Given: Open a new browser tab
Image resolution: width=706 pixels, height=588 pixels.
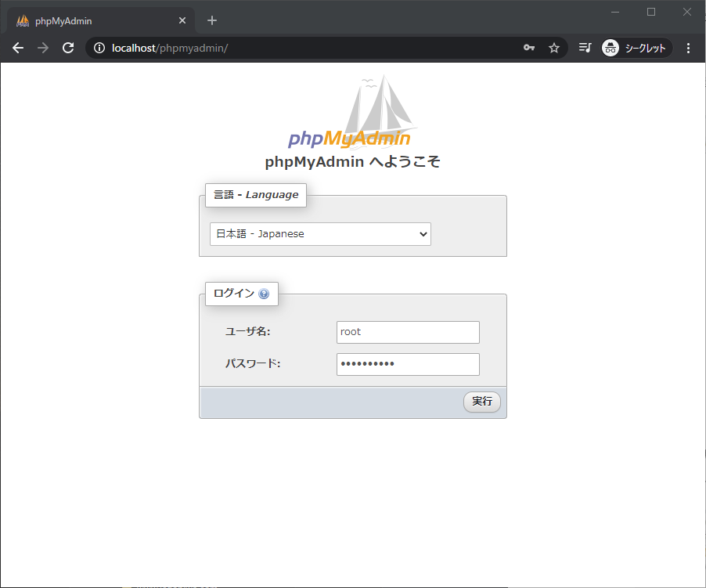Looking at the screenshot, I should [x=212, y=20].
